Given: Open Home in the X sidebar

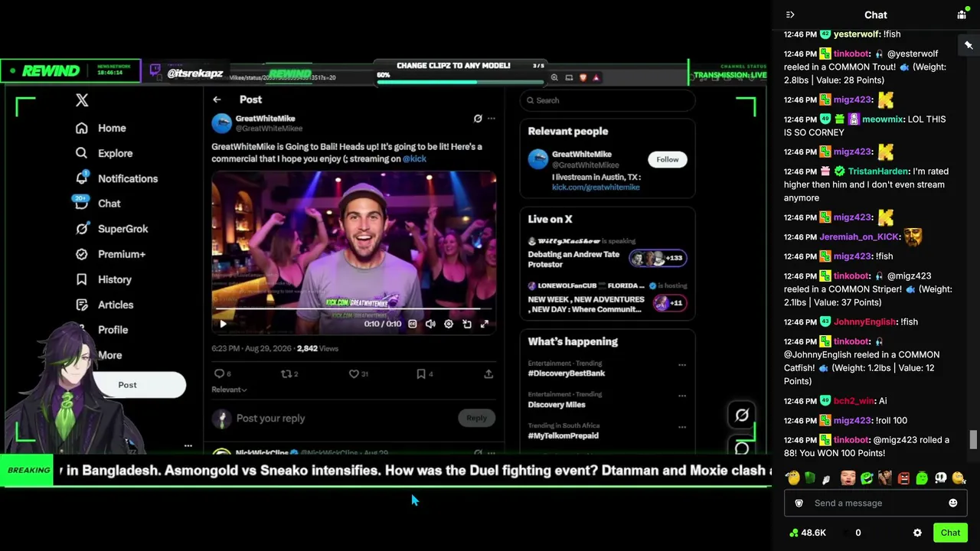Looking at the screenshot, I should click(x=100, y=128).
